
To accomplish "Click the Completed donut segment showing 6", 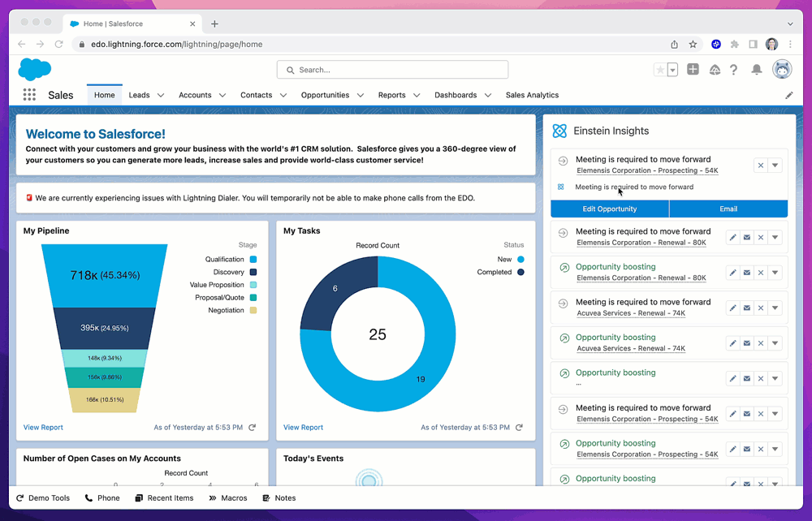I will coord(339,294).
